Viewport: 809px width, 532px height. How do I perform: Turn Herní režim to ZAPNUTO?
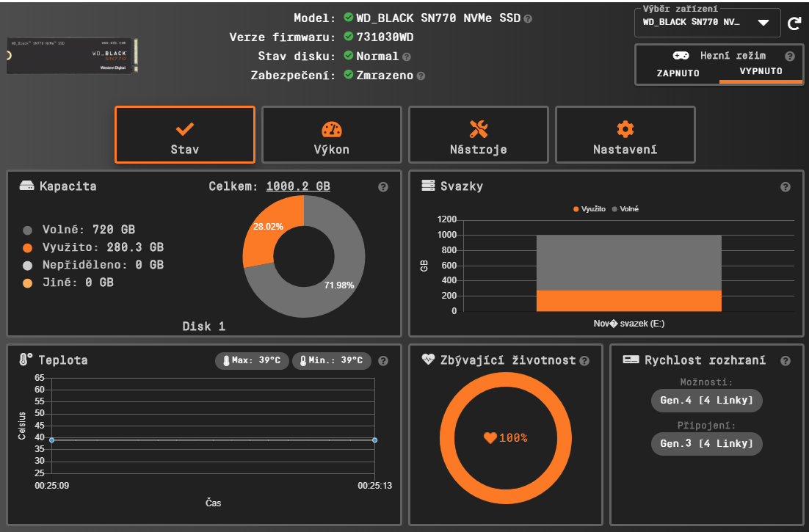(x=678, y=73)
